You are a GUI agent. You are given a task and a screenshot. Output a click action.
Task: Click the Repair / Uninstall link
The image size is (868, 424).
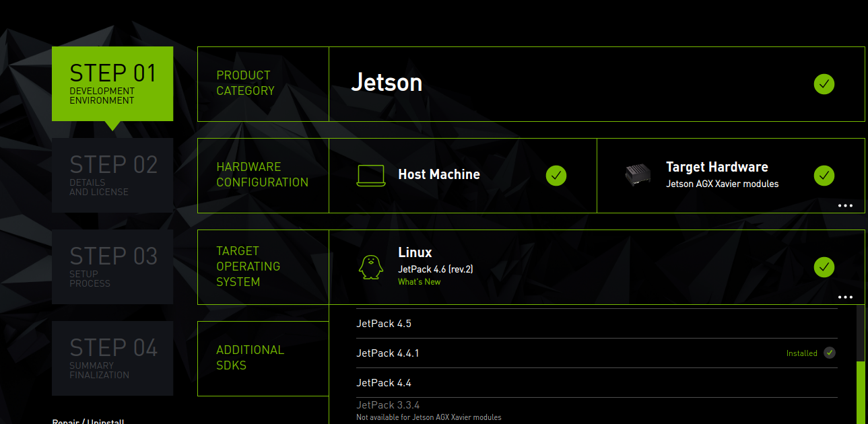pyautogui.click(x=88, y=421)
